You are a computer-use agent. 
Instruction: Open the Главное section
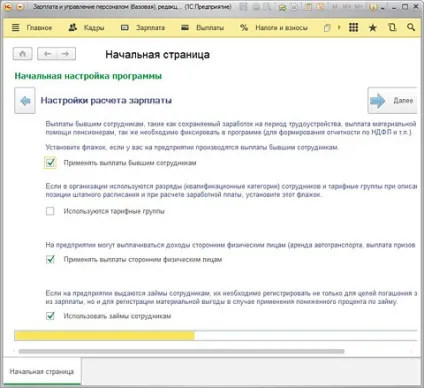[39, 28]
